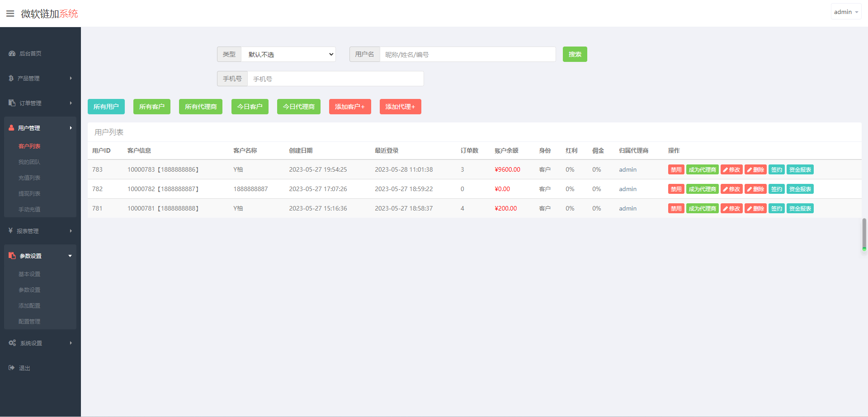
Task: Click customer info 10000782【1888888887】
Action: 163,189
